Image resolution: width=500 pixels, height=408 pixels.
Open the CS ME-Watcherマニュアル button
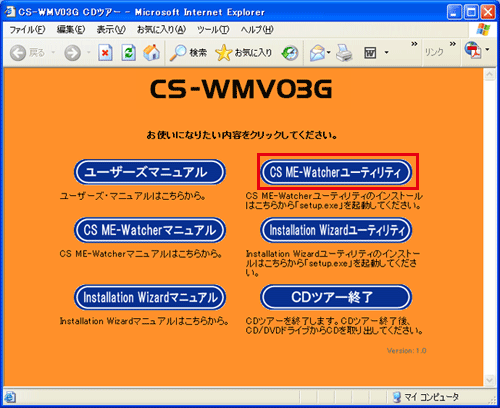pos(150,230)
